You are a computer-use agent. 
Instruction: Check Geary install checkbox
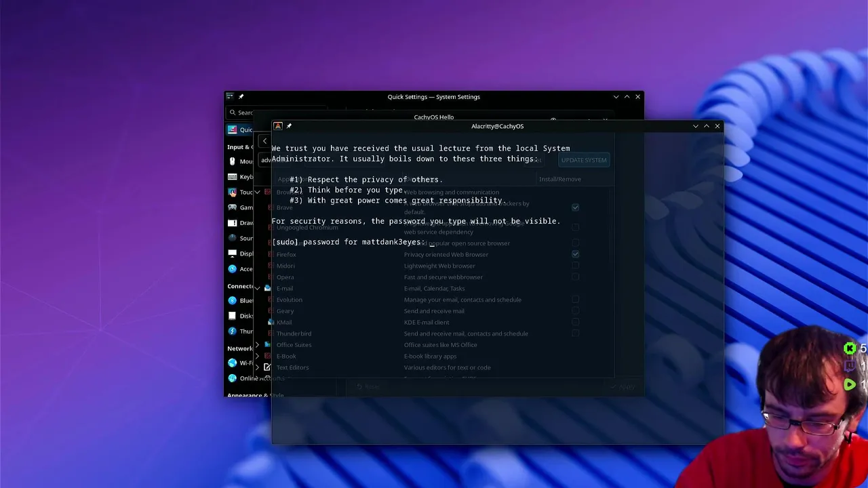[x=575, y=310]
